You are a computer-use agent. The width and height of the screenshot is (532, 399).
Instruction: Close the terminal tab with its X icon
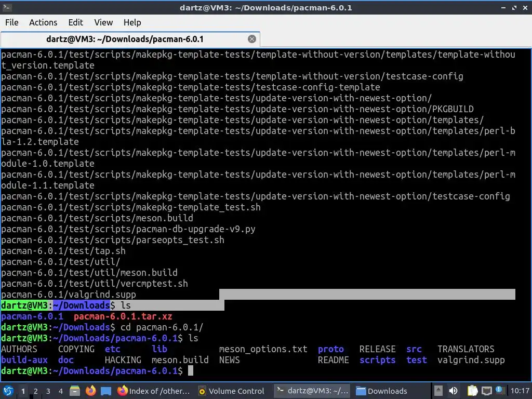pos(252,39)
